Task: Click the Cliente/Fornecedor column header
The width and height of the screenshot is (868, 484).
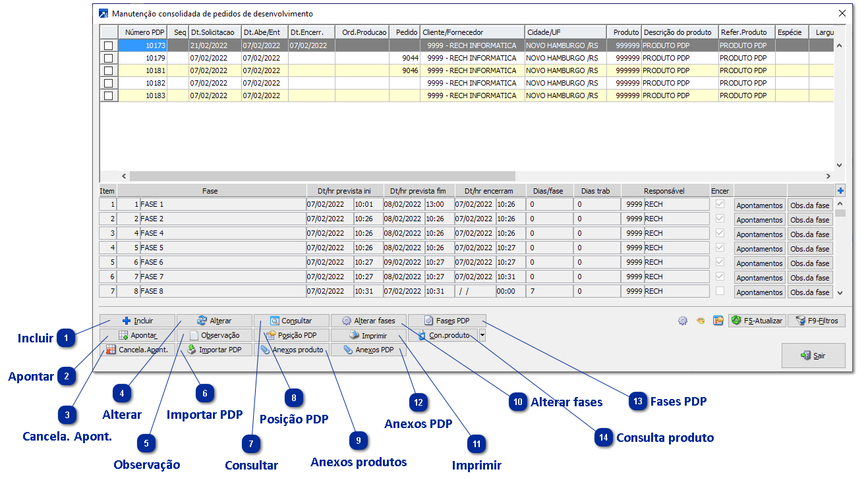Action: pos(472,32)
